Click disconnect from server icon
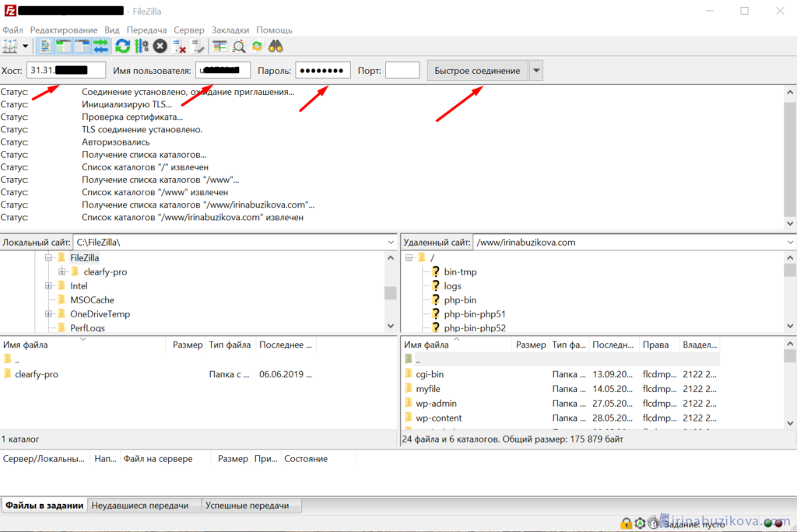797x532 pixels. (x=179, y=47)
